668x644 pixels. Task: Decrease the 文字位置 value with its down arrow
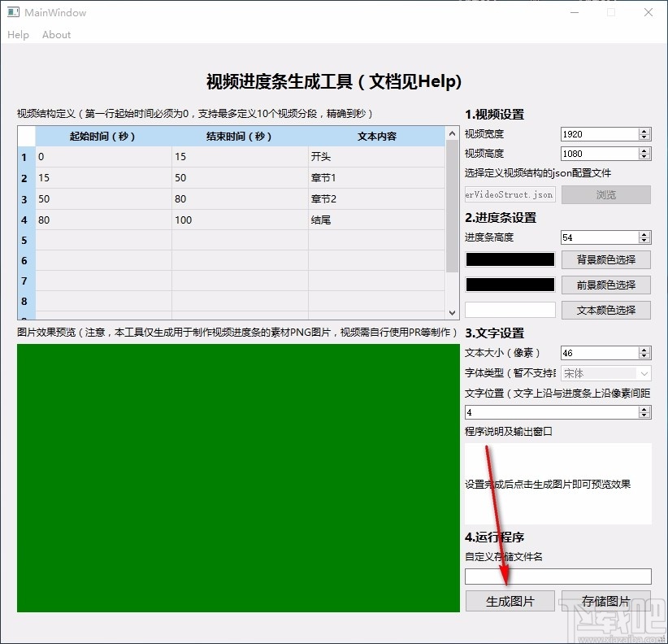tap(644, 415)
